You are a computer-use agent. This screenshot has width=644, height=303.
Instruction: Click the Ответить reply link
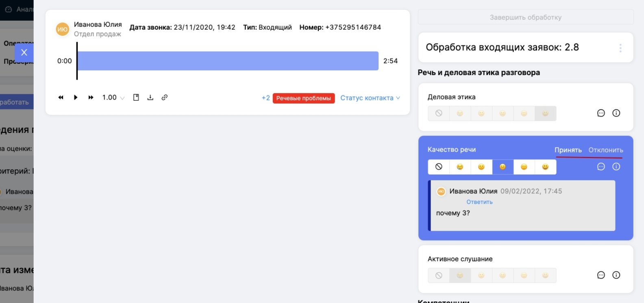pos(479,202)
